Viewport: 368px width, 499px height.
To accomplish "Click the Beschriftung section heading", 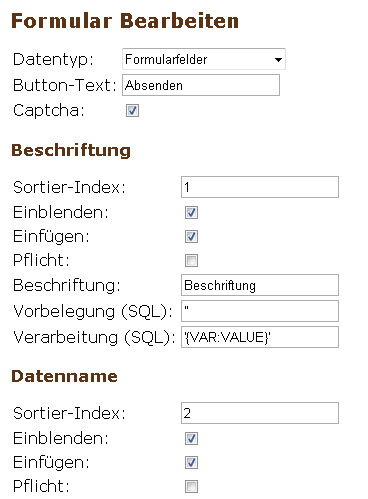I will click(x=71, y=150).
